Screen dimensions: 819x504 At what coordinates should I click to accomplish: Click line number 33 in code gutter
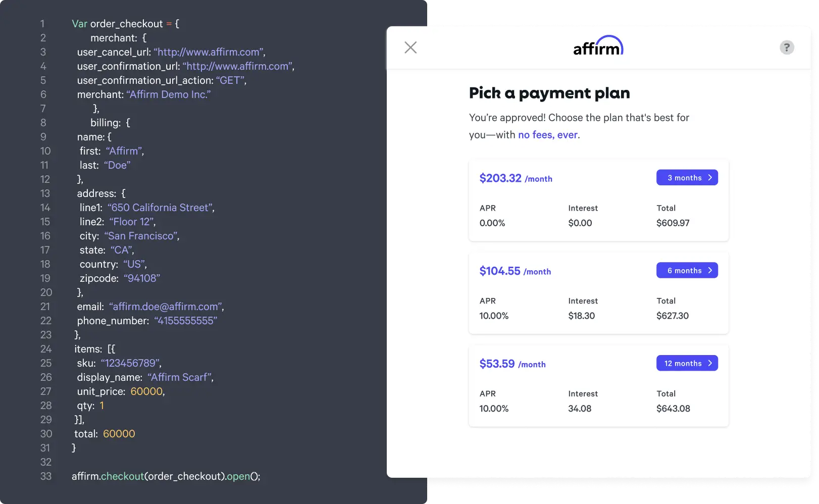(46, 476)
